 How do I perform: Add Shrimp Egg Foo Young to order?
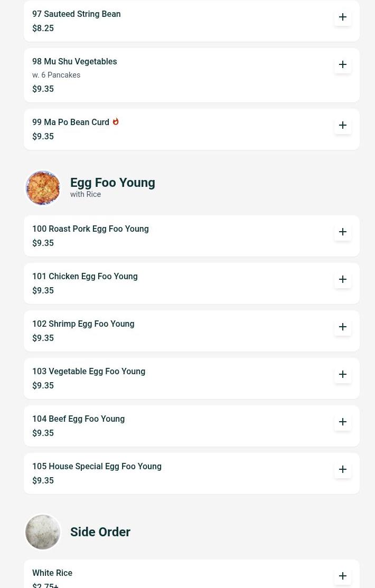click(x=343, y=327)
